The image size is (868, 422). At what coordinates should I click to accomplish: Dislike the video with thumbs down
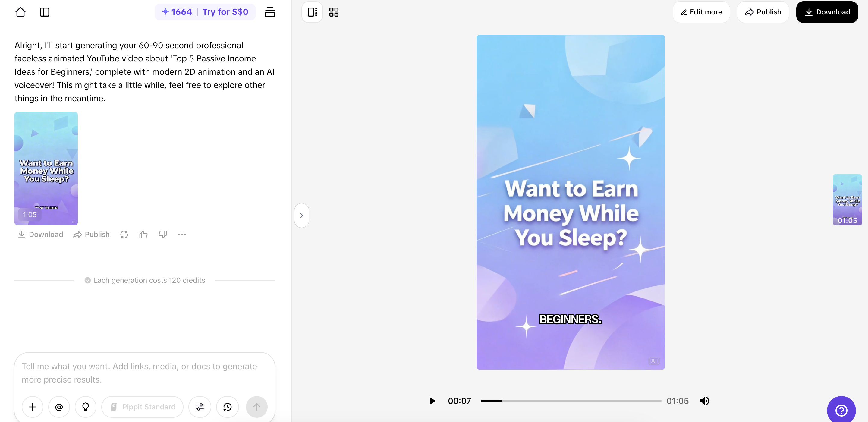(x=162, y=235)
